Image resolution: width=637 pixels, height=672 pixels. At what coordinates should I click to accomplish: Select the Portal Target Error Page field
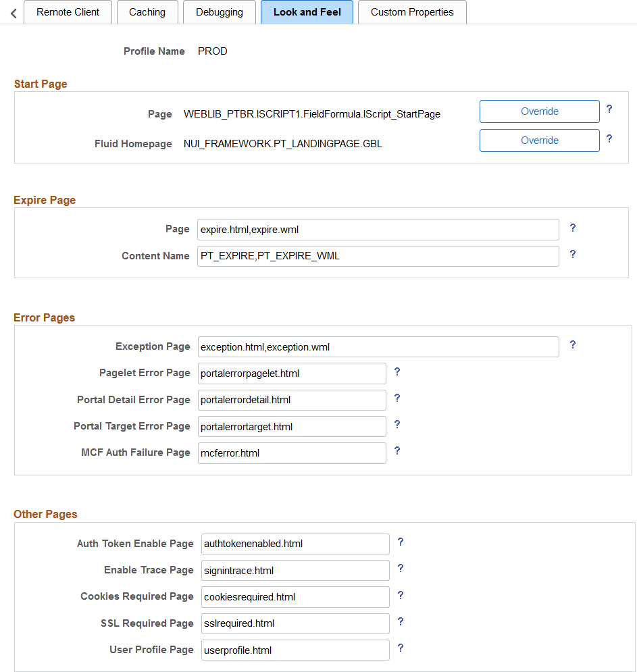tap(292, 427)
